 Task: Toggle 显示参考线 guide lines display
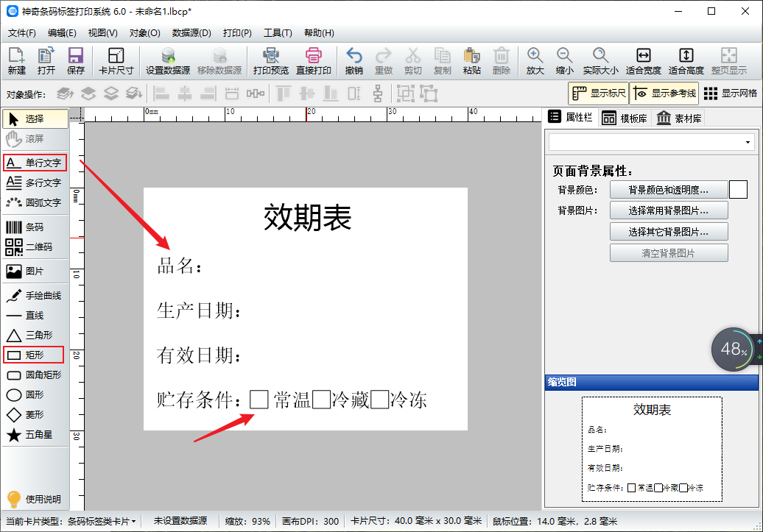point(664,93)
